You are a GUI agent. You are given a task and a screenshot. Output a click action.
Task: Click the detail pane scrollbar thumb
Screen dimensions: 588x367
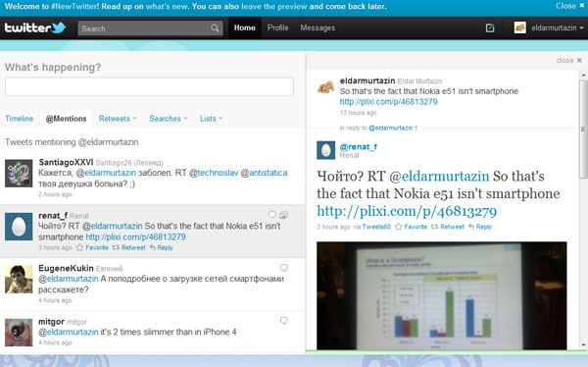click(x=583, y=129)
